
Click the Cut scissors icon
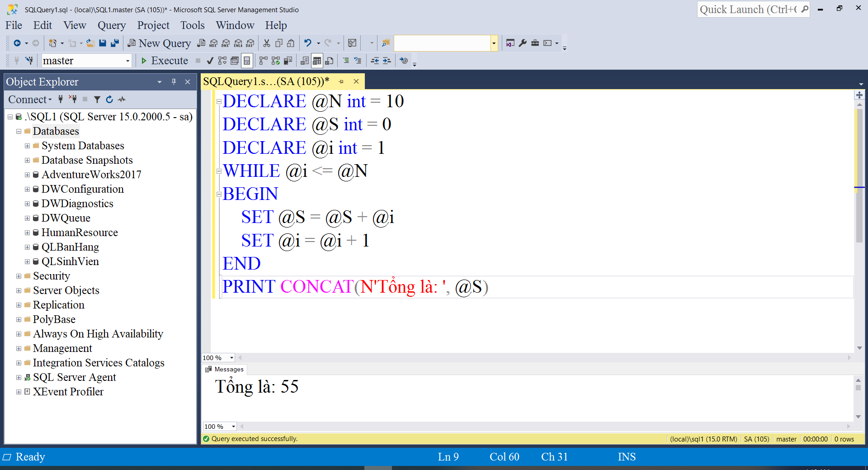[267, 43]
